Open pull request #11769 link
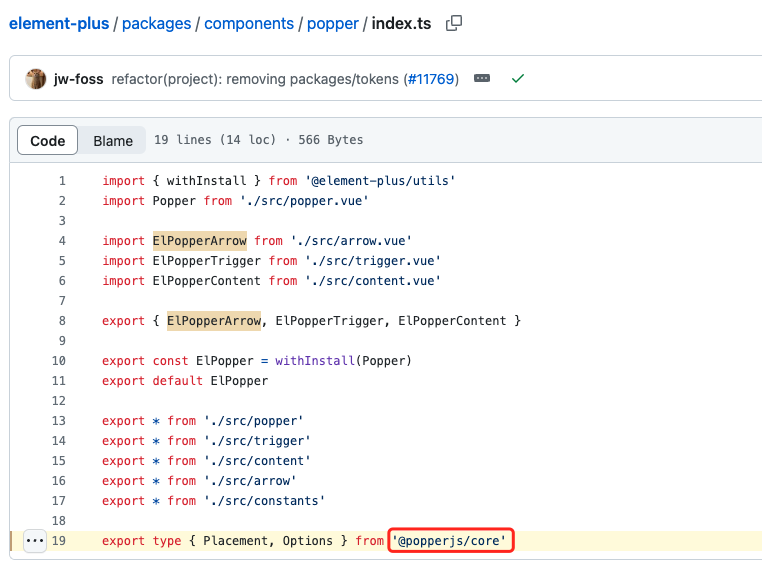 [431, 79]
